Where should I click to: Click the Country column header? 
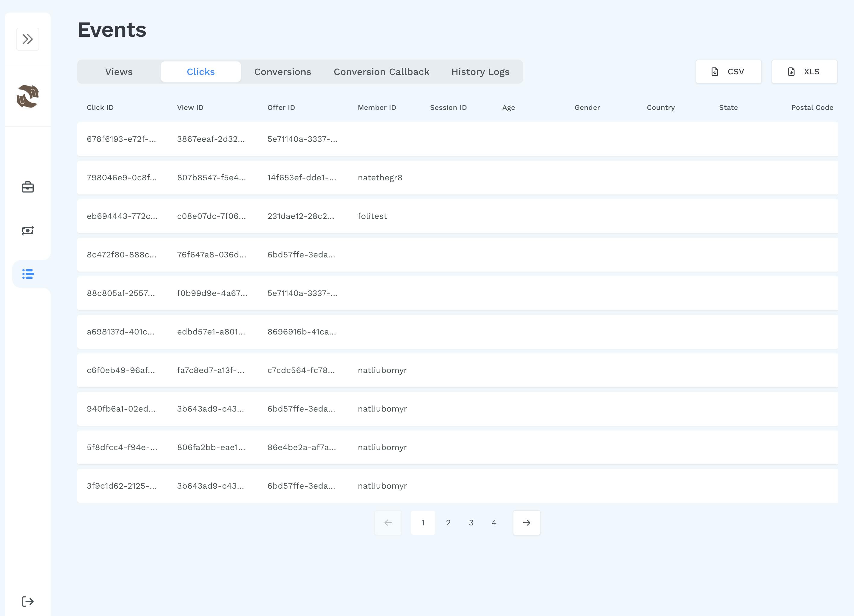(x=661, y=107)
